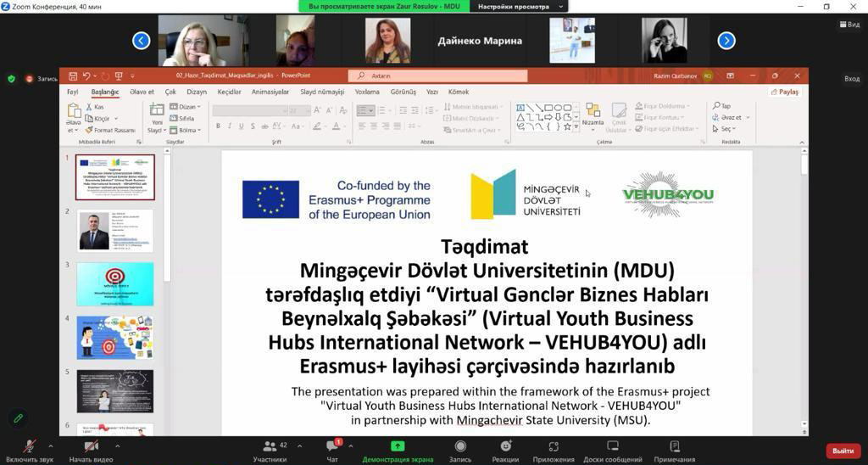
Task: Apply underline with the U button
Action: click(242, 126)
